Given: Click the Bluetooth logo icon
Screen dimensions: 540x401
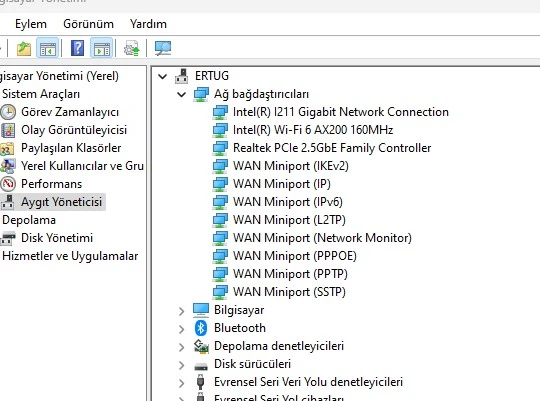Looking at the screenshot, I should click(201, 328).
